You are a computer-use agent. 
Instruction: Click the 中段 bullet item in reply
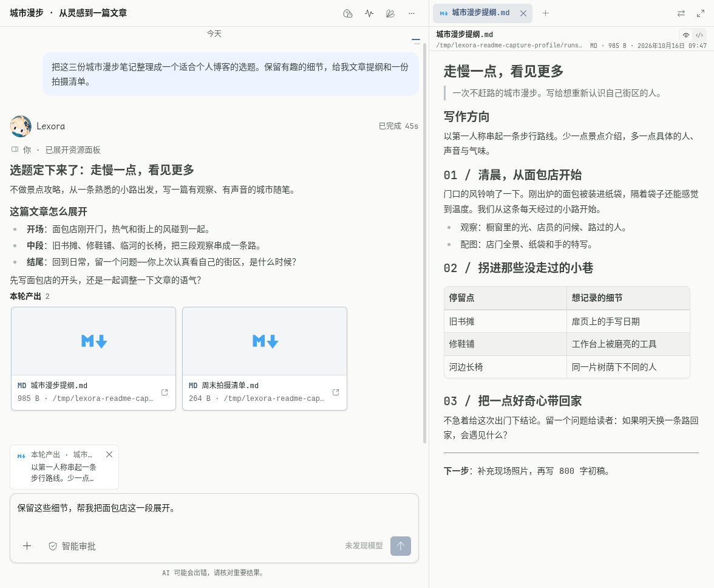click(x=144, y=245)
